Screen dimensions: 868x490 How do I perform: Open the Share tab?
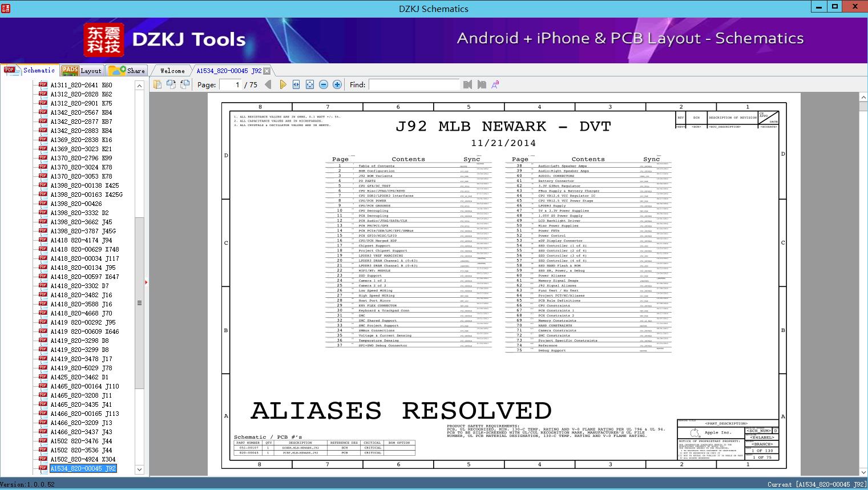click(x=127, y=70)
